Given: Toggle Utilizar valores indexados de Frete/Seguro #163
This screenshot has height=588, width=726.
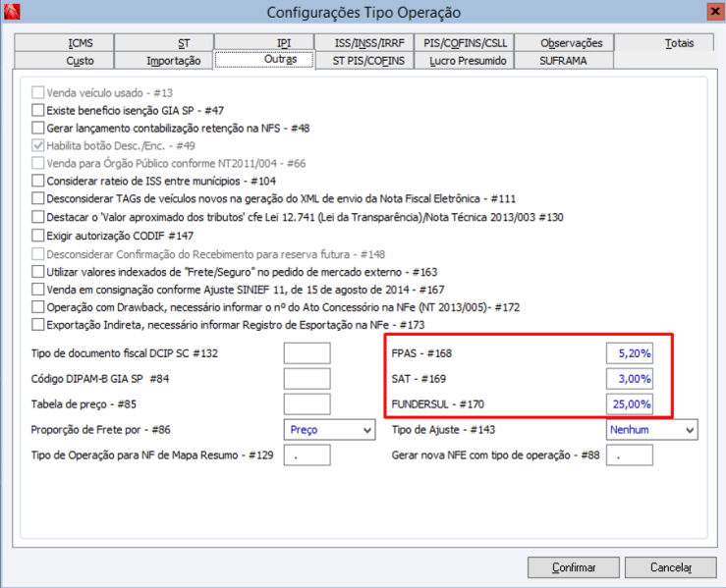Looking at the screenshot, I should 38,272.
